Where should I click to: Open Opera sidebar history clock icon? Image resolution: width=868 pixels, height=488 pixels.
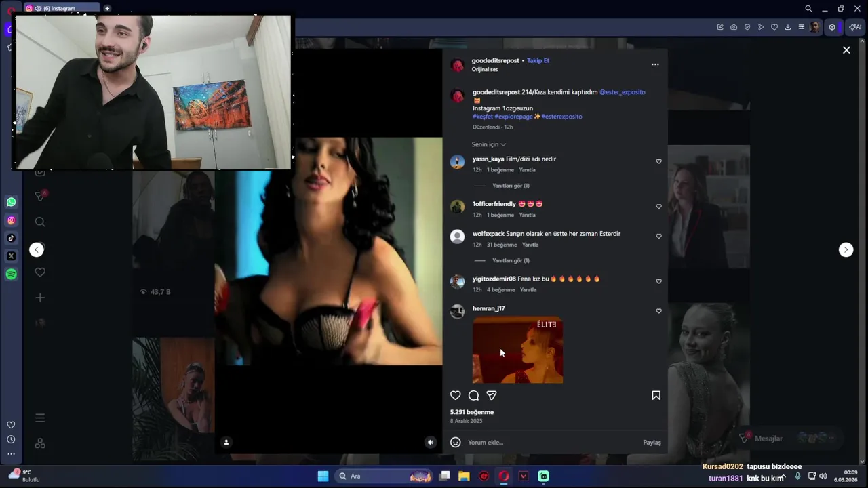(11, 439)
